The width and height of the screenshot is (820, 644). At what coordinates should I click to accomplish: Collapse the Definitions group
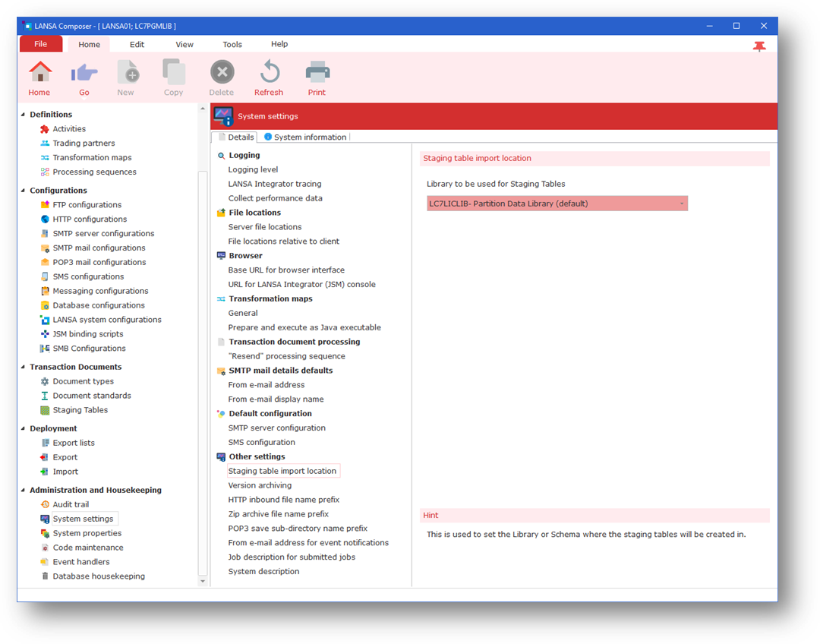coord(23,114)
